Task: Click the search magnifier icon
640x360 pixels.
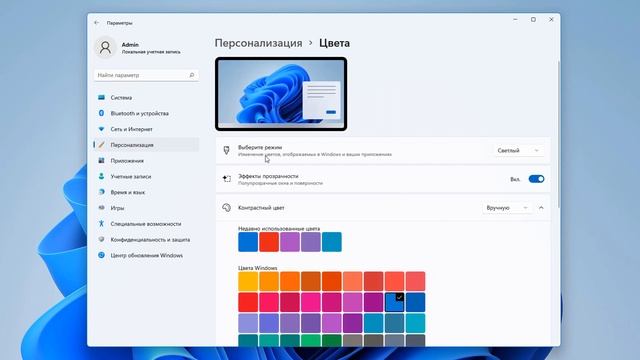Action: pos(191,75)
